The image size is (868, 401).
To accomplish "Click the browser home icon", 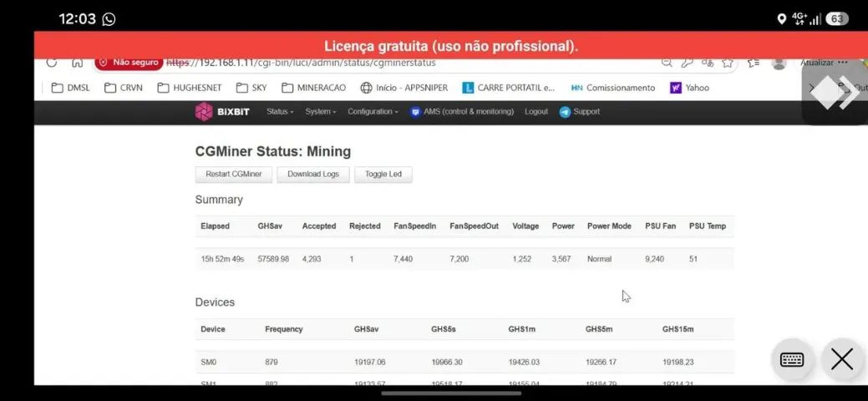I will (78, 63).
